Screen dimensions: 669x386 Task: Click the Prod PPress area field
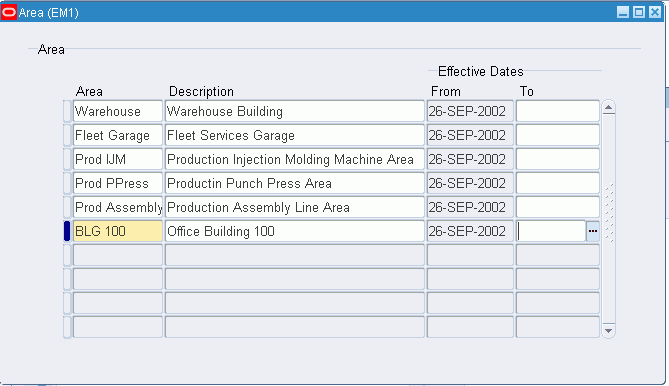(x=118, y=183)
